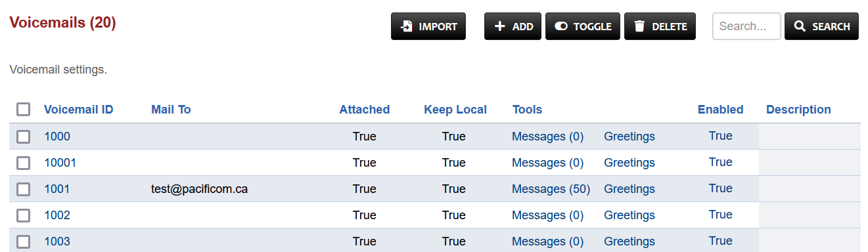Sort by Description column header
This screenshot has height=252, width=868.
pyautogui.click(x=798, y=110)
